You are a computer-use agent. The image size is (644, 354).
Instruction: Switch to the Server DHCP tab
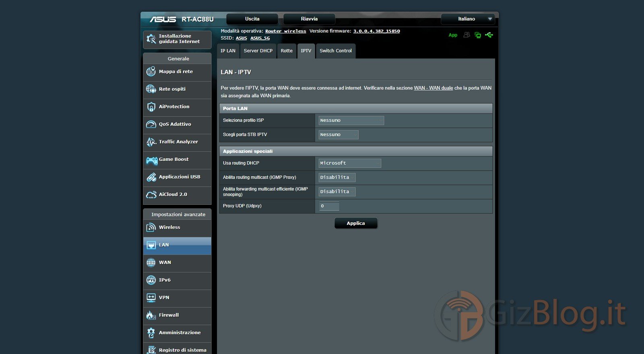click(258, 51)
